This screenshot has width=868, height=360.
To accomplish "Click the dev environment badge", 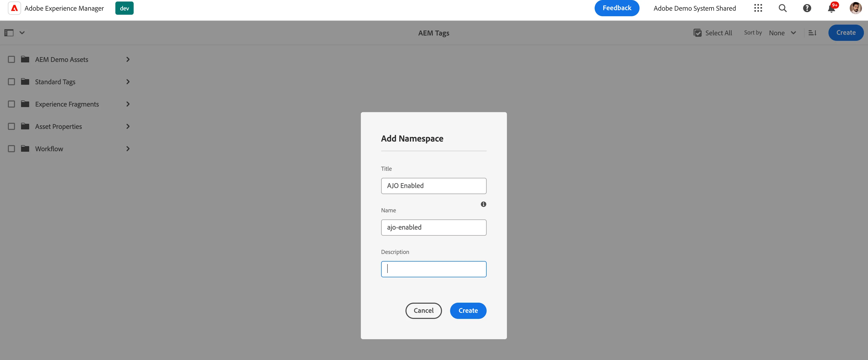I will tap(124, 8).
